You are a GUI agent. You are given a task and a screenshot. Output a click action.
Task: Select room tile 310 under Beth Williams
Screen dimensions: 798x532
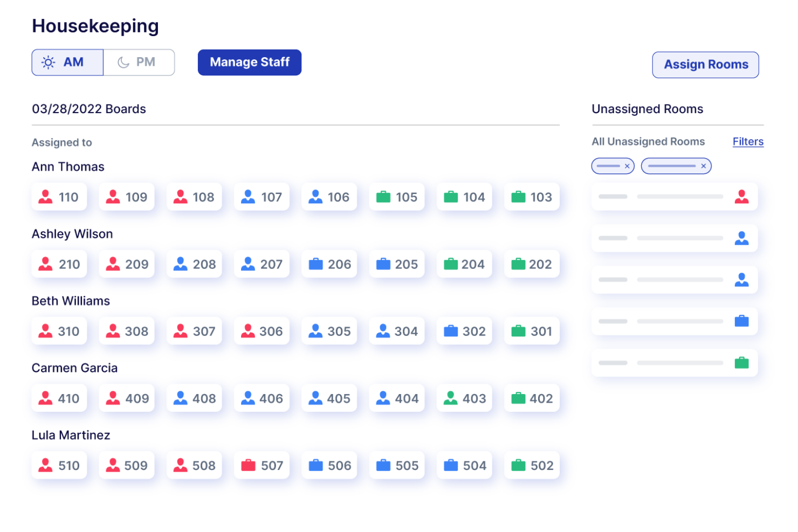(x=59, y=330)
